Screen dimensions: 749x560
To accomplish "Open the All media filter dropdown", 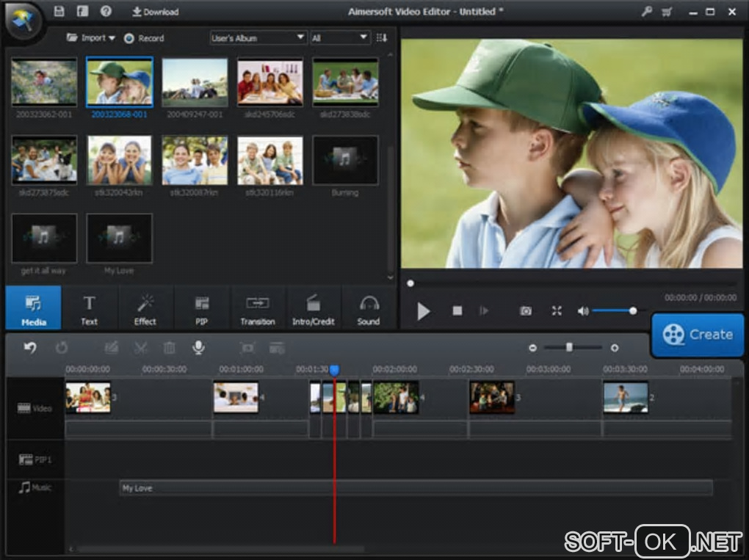I will 340,37.
